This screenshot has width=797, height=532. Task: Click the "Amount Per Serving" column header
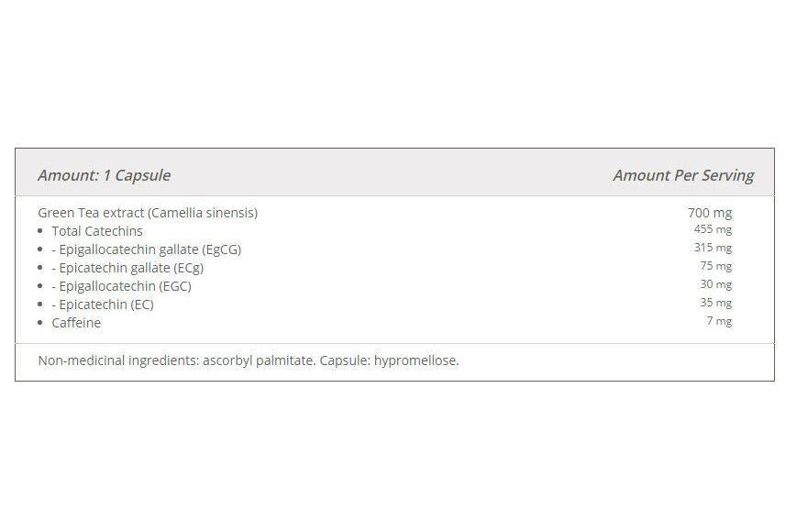coord(682,175)
